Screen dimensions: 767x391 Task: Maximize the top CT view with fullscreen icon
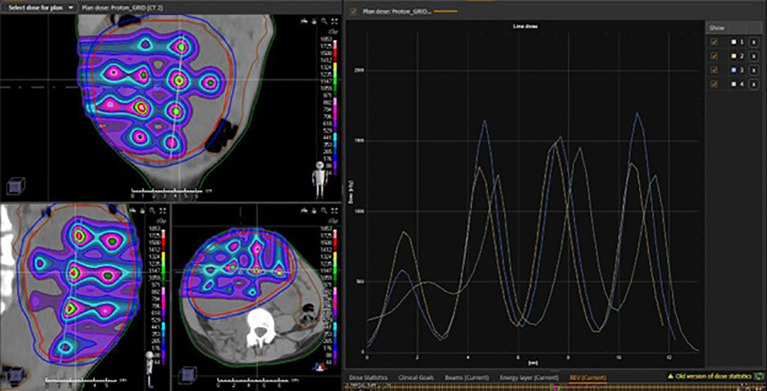point(335,21)
